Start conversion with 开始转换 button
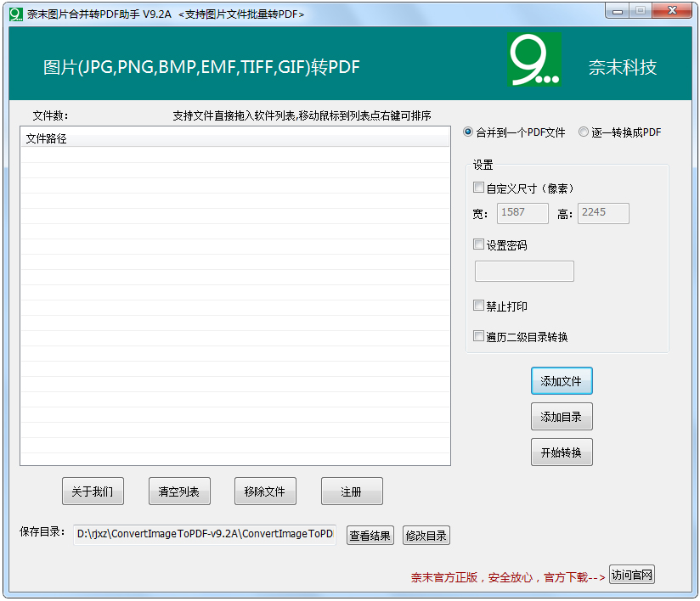The height and width of the screenshot is (601, 700). coord(562,452)
